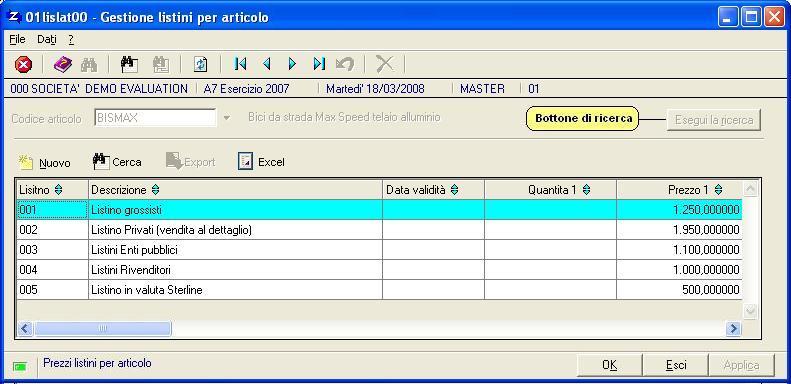Select row Listini Enti pubblici
This screenshot has height=384, width=791.
pos(379,250)
